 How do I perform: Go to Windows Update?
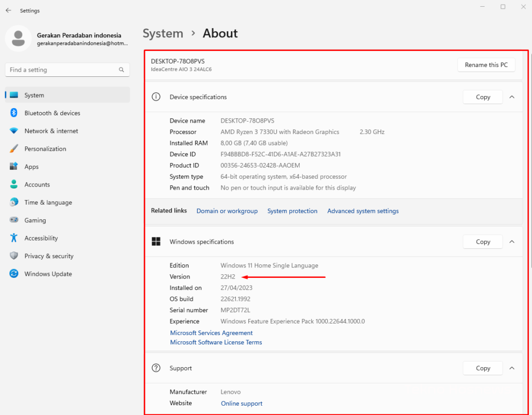click(x=67, y=274)
